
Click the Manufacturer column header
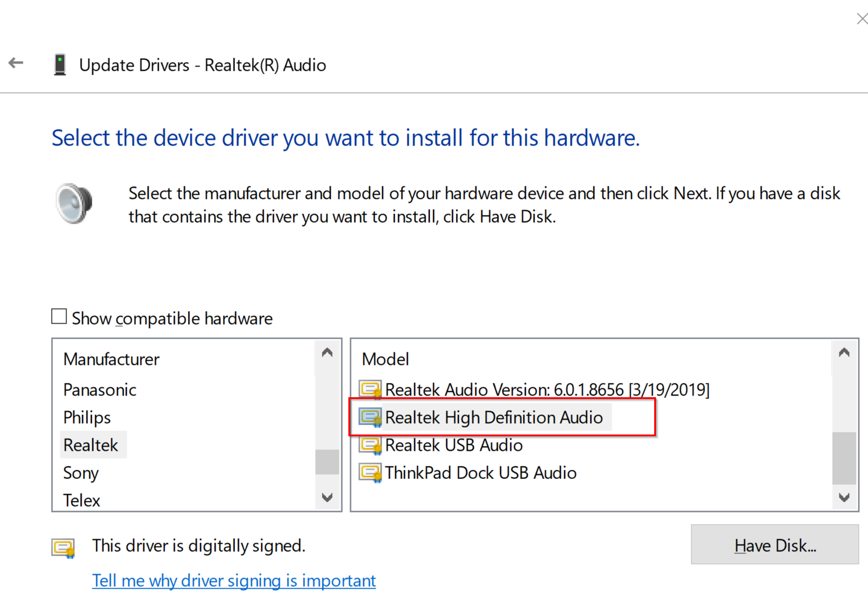coord(111,359)
